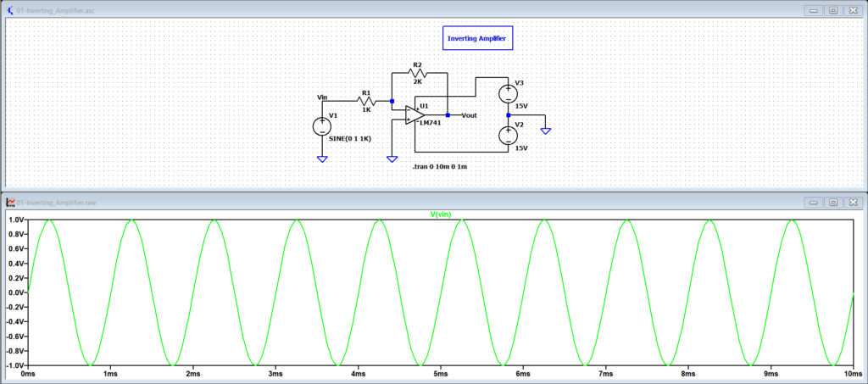This screenshot has height=384, width=868.
Task: Click the .tran 0 10m 0 1m directive
Action: tap(439, 167)
